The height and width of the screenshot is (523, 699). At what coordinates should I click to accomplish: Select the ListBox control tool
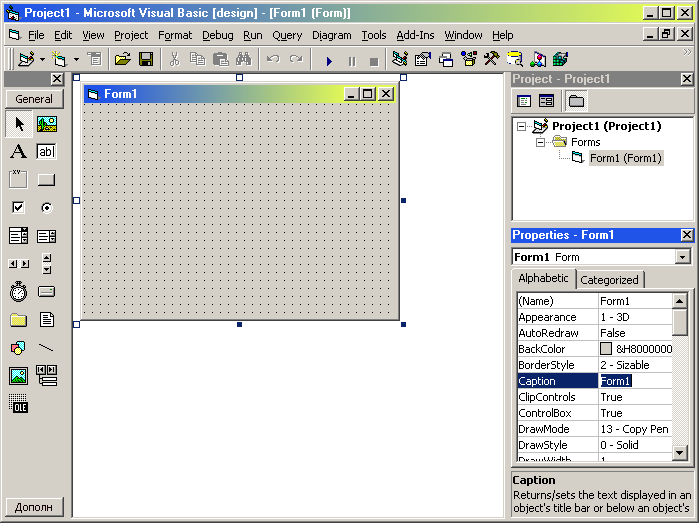[x=47, y=235]
